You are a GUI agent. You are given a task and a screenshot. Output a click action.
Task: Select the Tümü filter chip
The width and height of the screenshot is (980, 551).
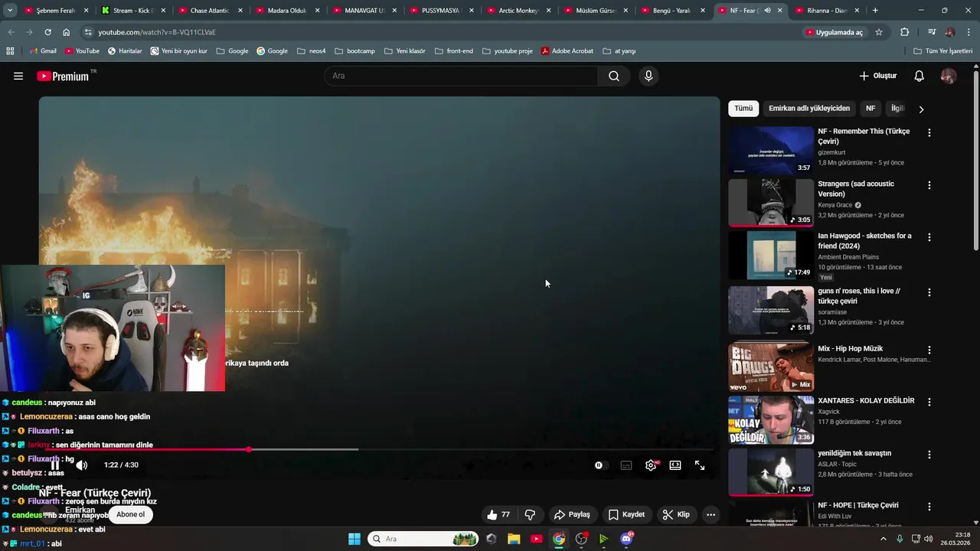click(x=743, y=109)
